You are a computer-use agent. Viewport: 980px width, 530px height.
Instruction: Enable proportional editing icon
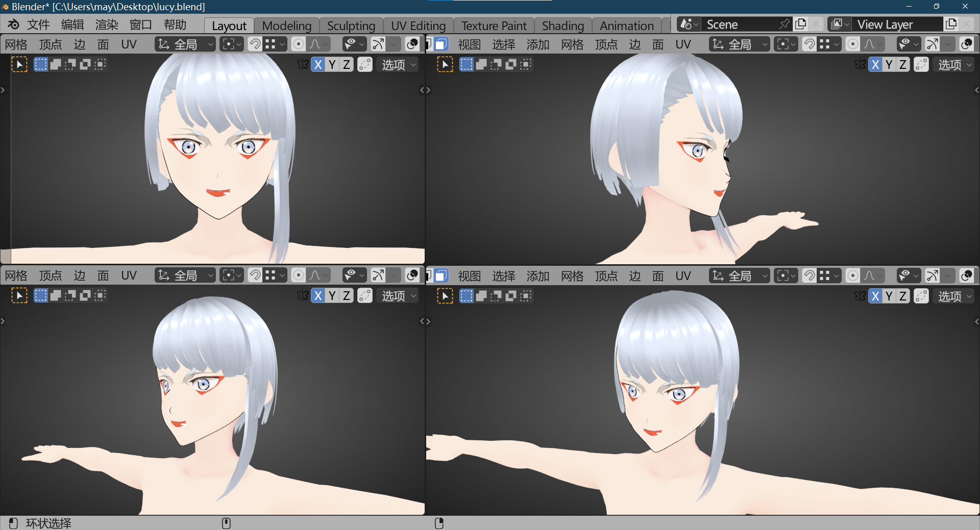(299, 44)
